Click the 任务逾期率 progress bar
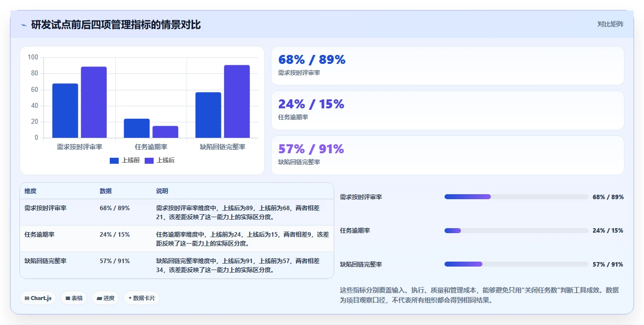This screenshot has height=325, width=644. pyautogui.click(x=516, y=231)
